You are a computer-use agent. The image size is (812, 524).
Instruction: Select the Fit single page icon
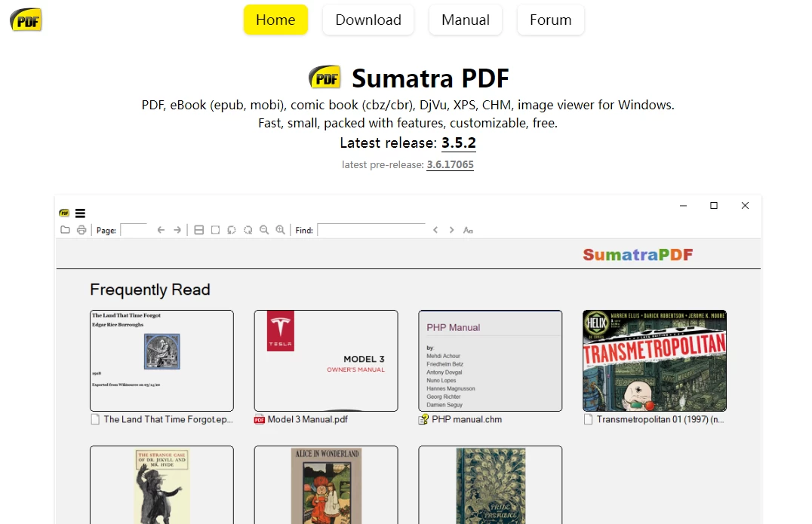click(x=215, y=230)
